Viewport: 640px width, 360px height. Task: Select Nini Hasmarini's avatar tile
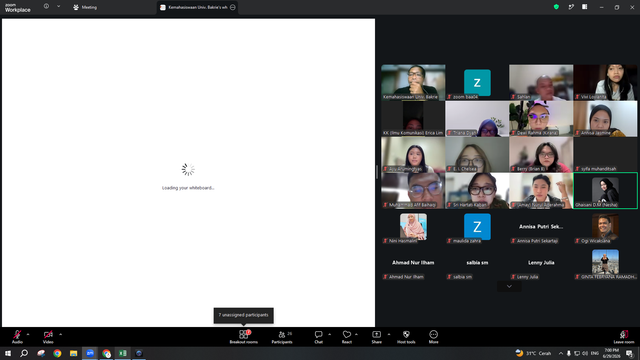413,227
